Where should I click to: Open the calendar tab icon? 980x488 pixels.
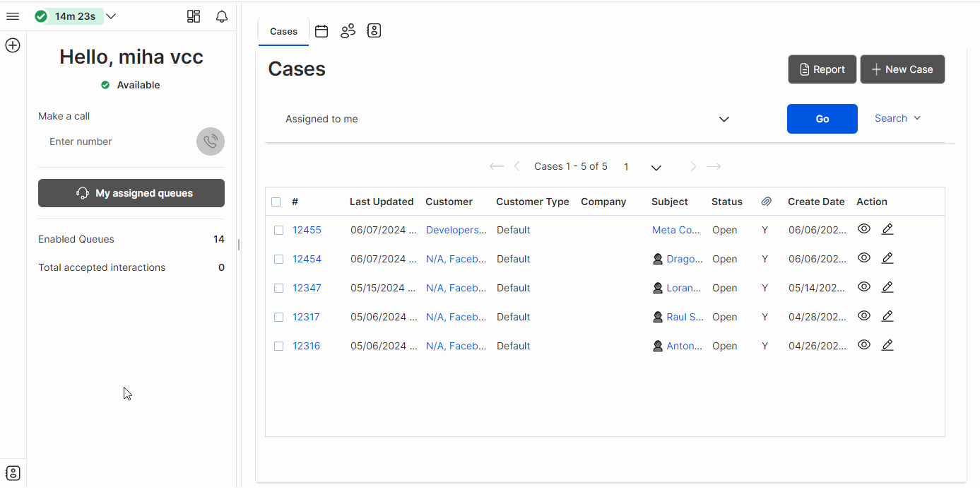click(x=321, y=31)
